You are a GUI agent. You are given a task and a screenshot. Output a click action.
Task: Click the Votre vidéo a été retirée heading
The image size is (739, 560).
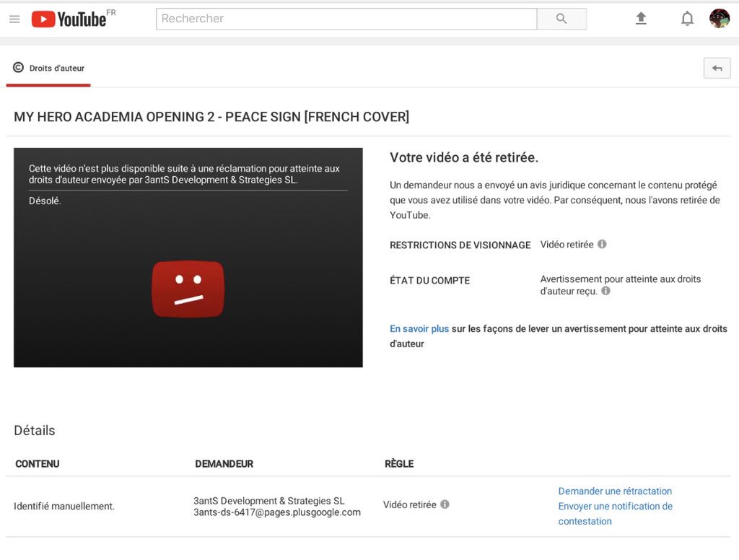coord(464,157)
